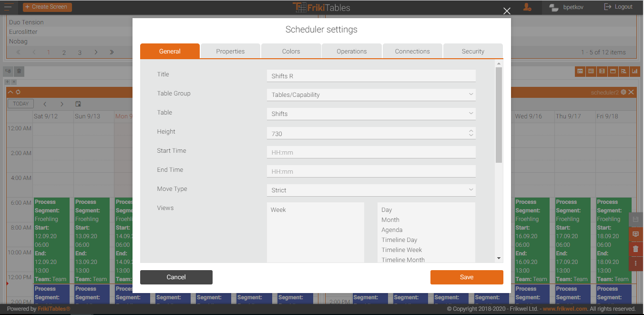Close the Scheduler settings dialog with X
Viewport: 644px width, 315px height.
click(x=507, y=11)
